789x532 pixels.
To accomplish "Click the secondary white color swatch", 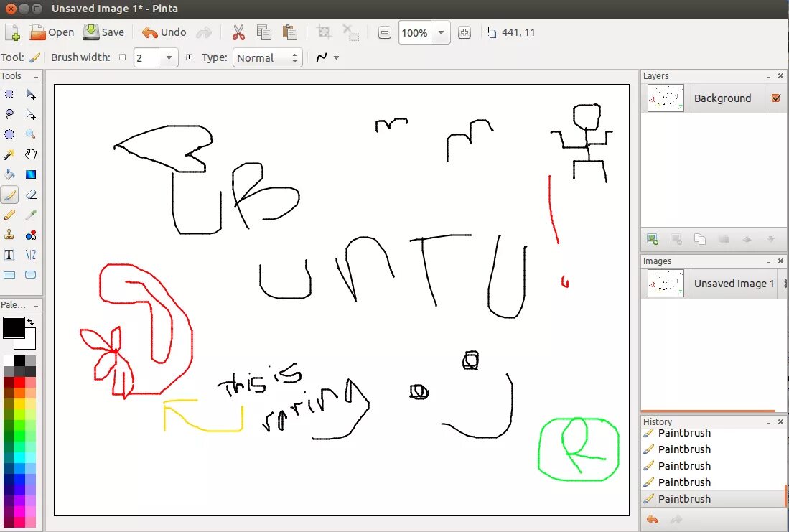I will (29, 342).
